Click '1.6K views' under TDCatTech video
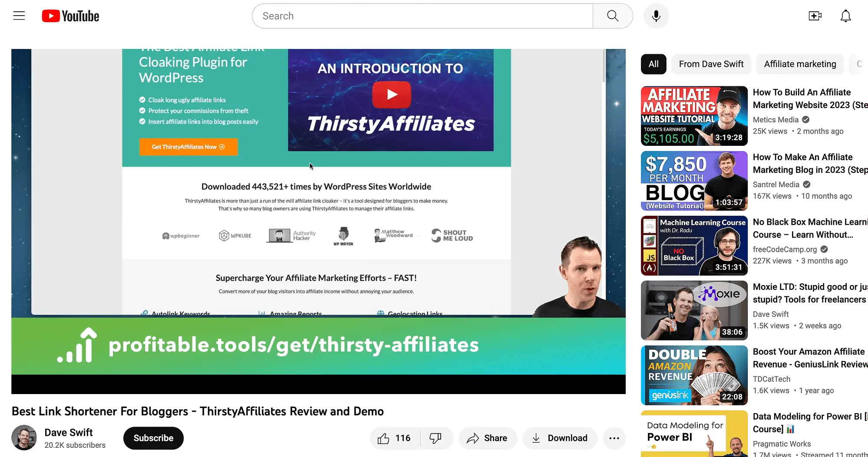 [771, 391]
